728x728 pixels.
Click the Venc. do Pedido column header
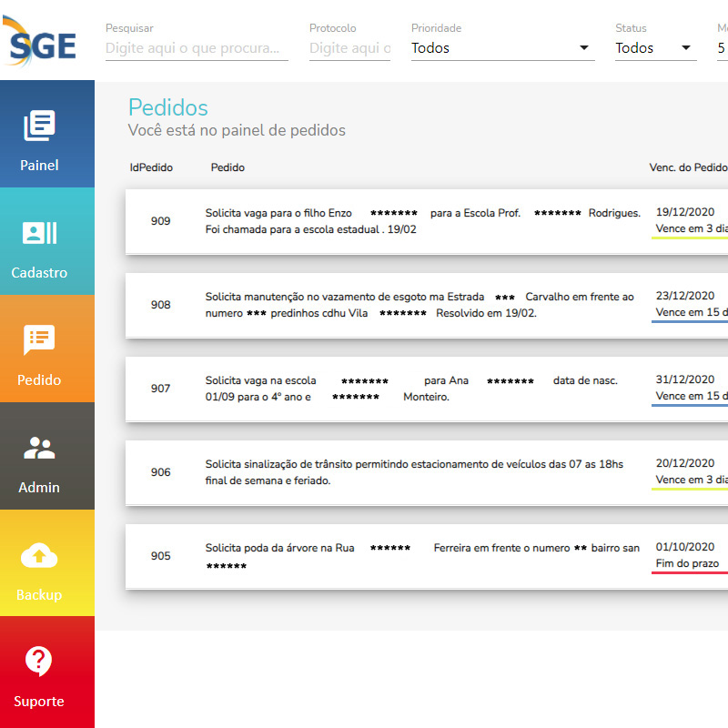coord(688,167)
